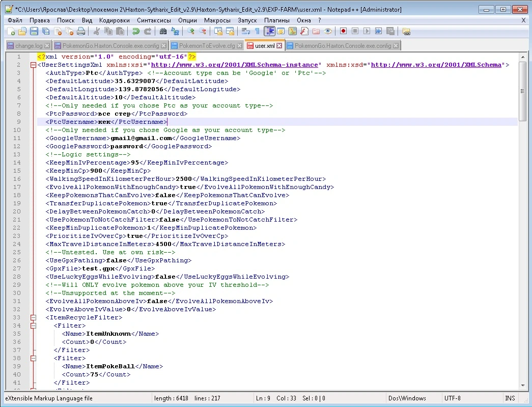This screenshot has height=407, width=532.
Task: Click the Stop recording macro icon
Action: click(355, 31)
